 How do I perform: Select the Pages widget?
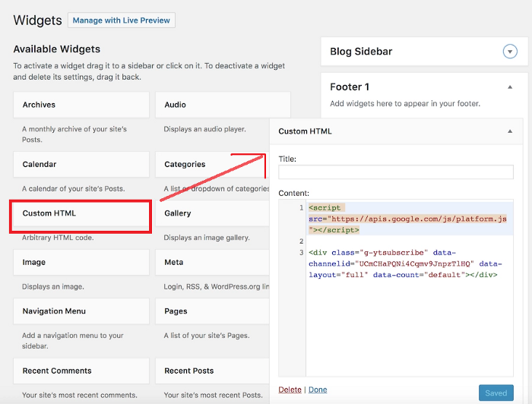pos(212,311)
